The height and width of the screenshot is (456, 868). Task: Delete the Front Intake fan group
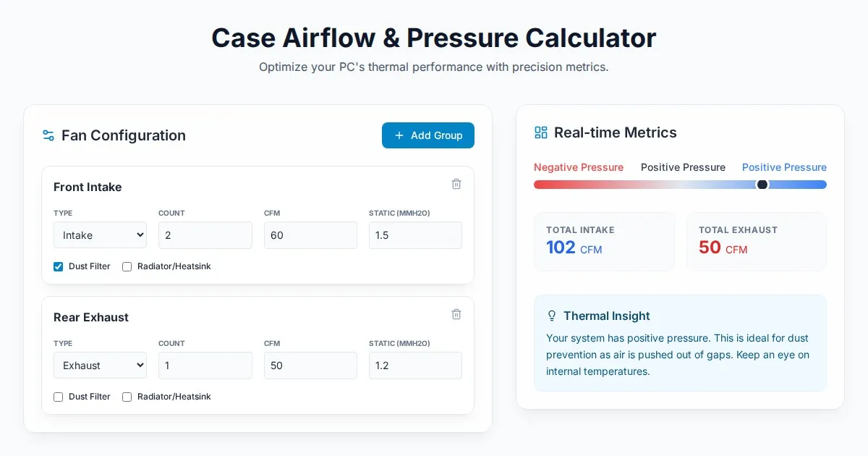pyautogui.click(x=456, y=184)
